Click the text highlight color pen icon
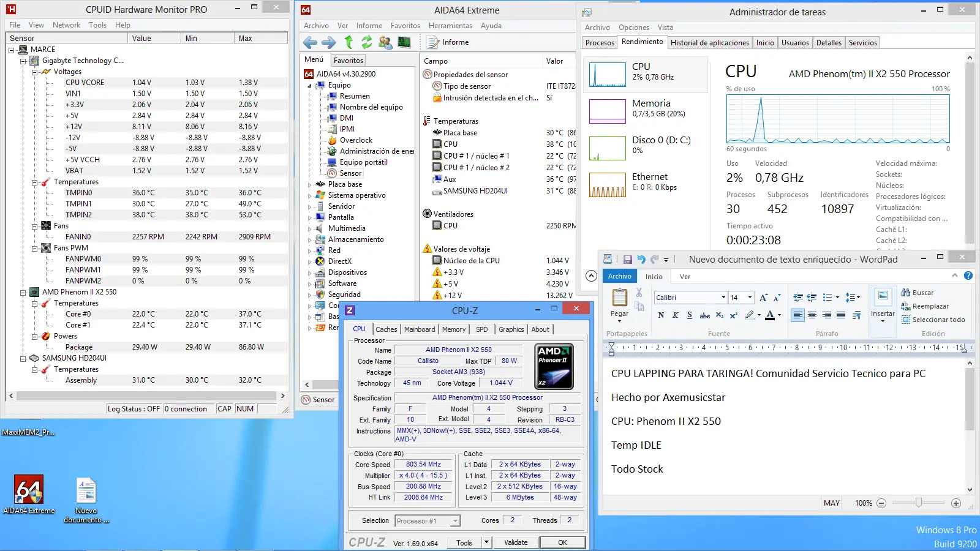The image size is (980, 551). tap(750, 315)
